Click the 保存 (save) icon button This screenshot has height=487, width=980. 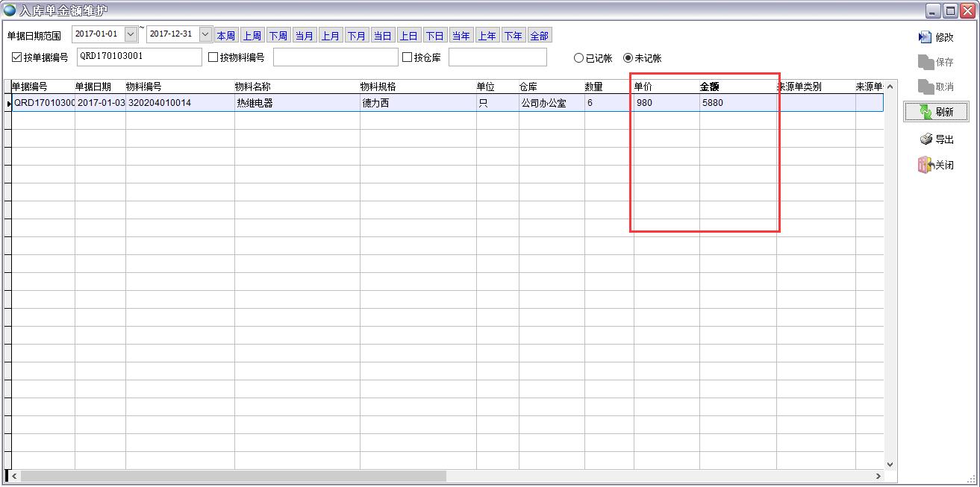tap(926, 62)
